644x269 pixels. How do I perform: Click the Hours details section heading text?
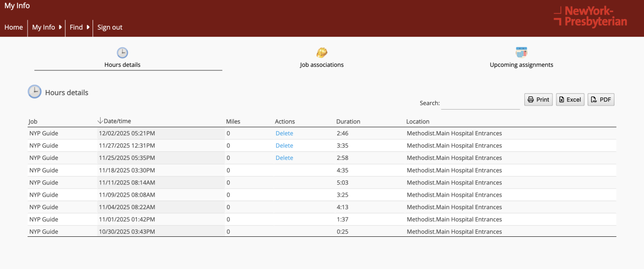click(67, 93)
